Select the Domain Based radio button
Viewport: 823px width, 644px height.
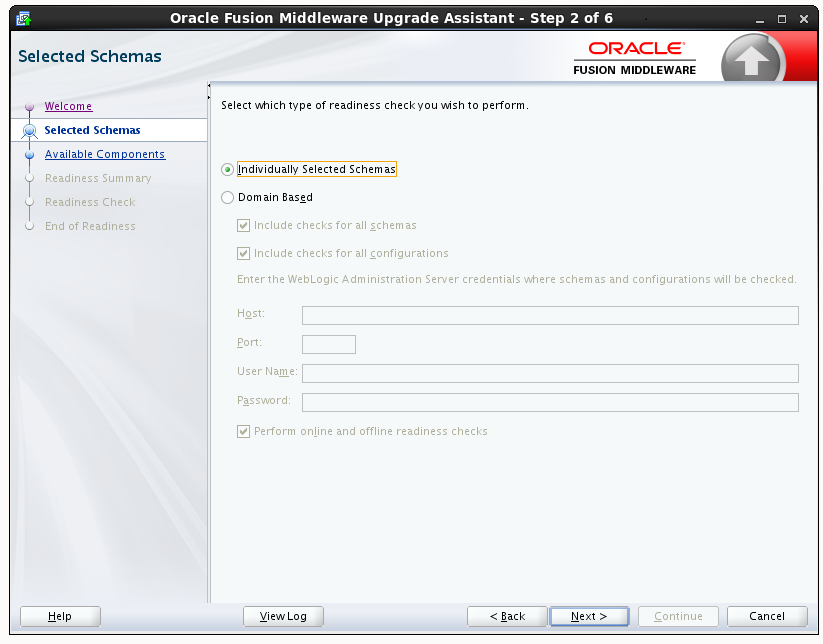coord(227,197)
